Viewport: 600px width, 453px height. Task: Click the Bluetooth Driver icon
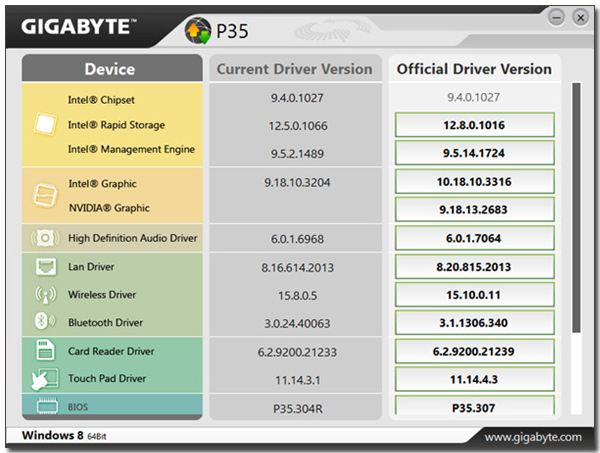coord(45,321)
